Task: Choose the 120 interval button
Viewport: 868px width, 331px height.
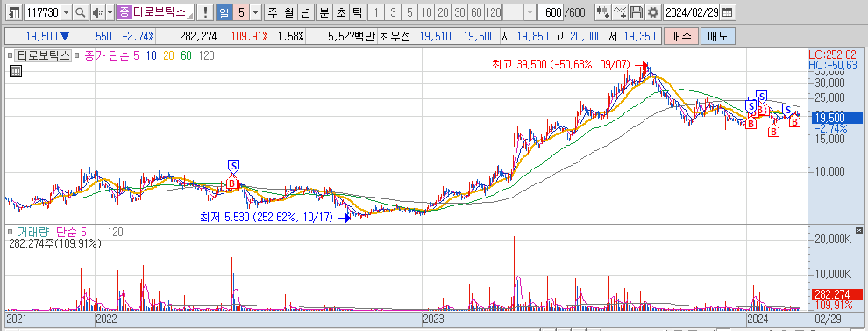Action: pos(494,12)
